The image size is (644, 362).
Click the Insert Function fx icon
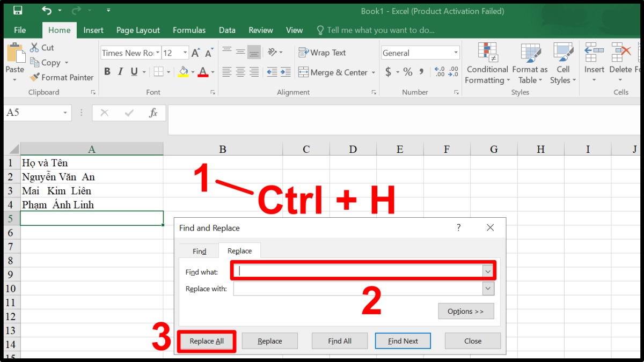click(x=153, y=113)
